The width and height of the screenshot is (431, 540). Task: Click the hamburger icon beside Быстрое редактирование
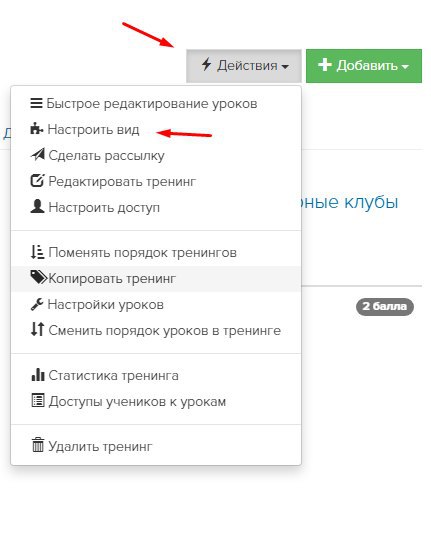click(x=37, y=103)
